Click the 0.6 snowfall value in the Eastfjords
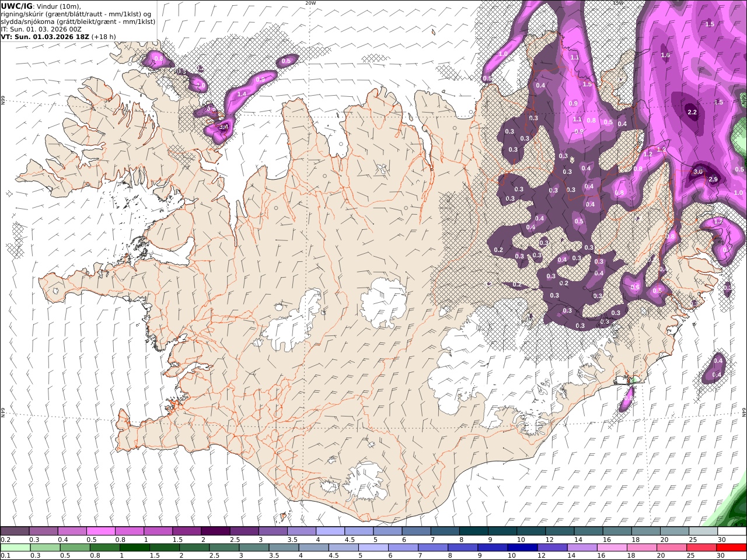 point(635,287)
